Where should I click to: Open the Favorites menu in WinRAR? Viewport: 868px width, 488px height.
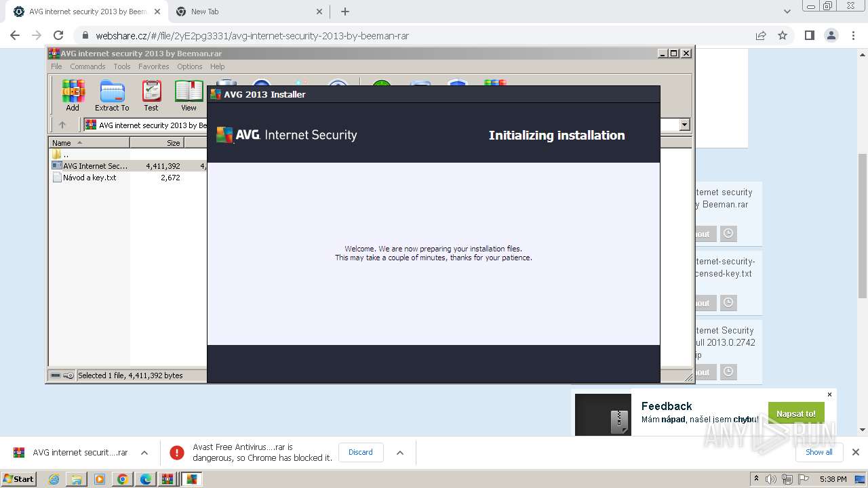pos(154,66)
